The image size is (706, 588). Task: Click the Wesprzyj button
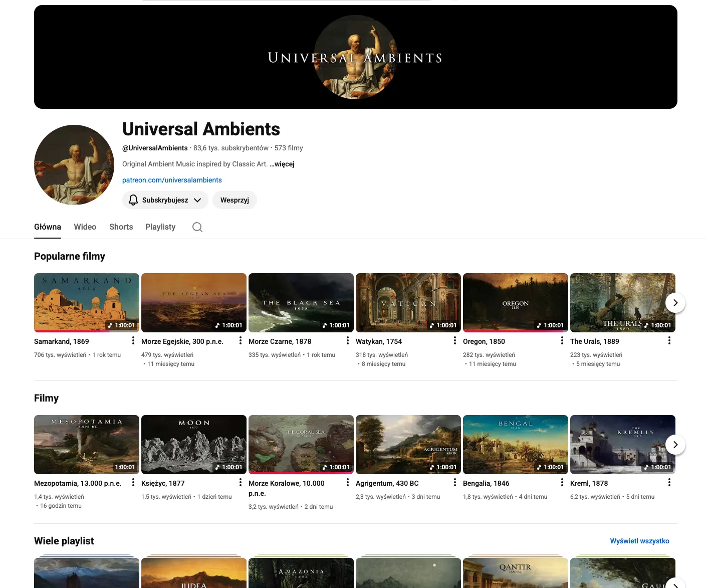point(234,200)
